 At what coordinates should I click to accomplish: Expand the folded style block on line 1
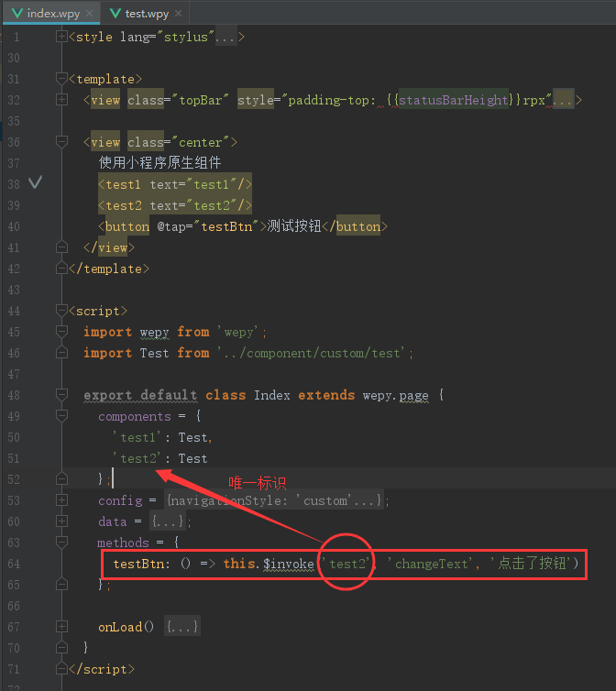61,37
